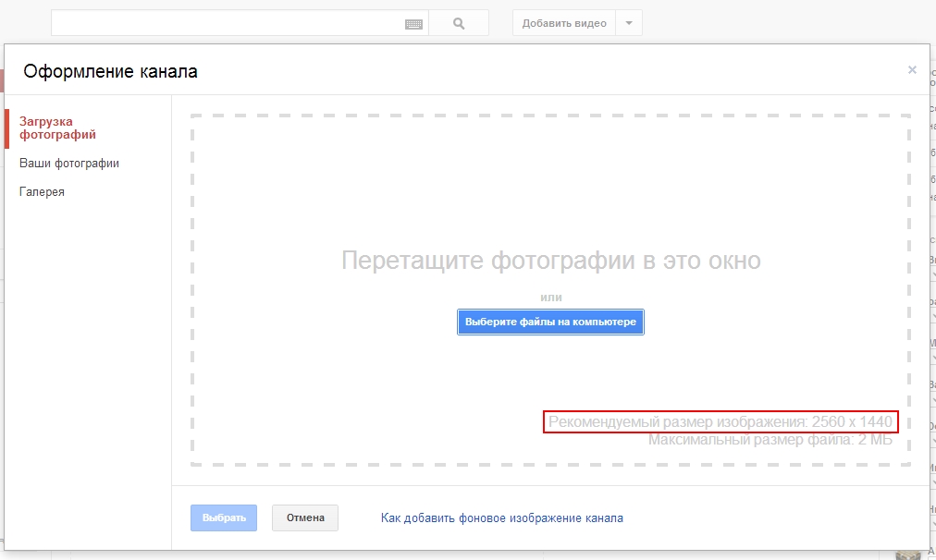
Task: Click the magnifier search button
Action: click(459, 24)
